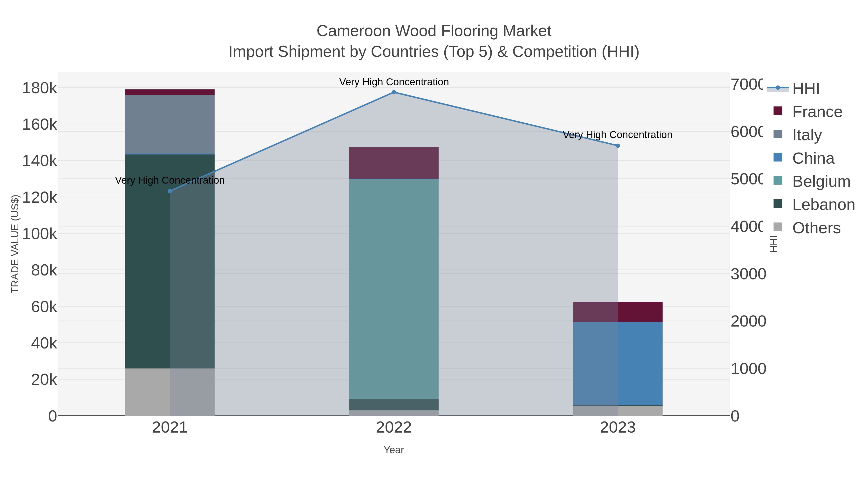Click the 'Year' axis title

click(393, 450)
